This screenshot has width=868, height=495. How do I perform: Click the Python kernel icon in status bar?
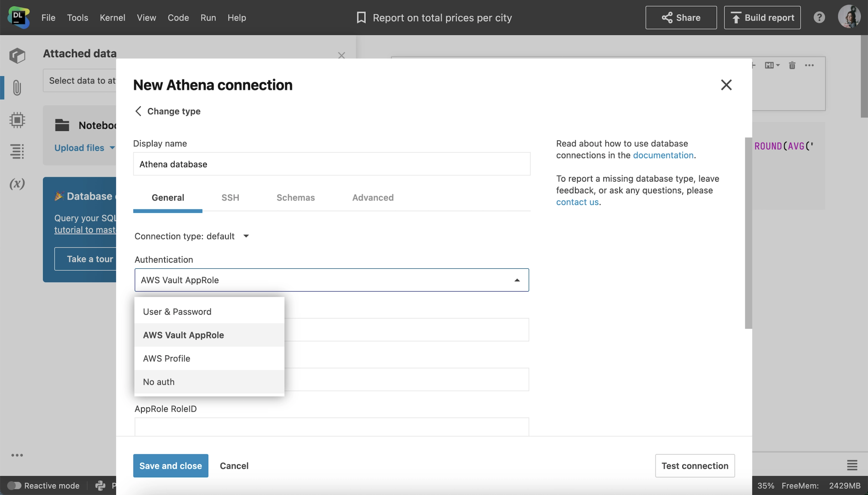pyautogui.click(x=100, y=485)
